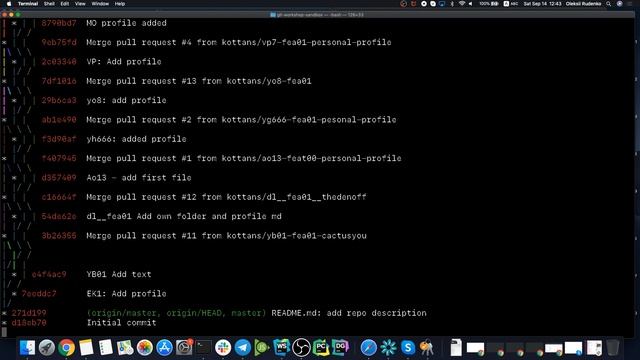
Task: Open the Window menu
Action: (x=100, y=4)
